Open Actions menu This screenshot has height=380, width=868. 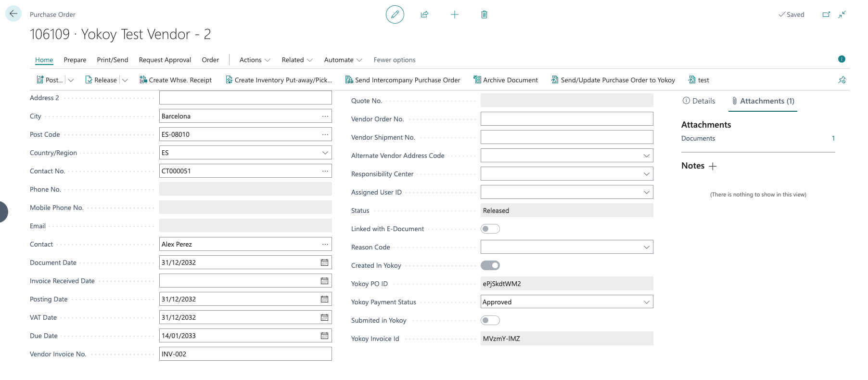255,60
